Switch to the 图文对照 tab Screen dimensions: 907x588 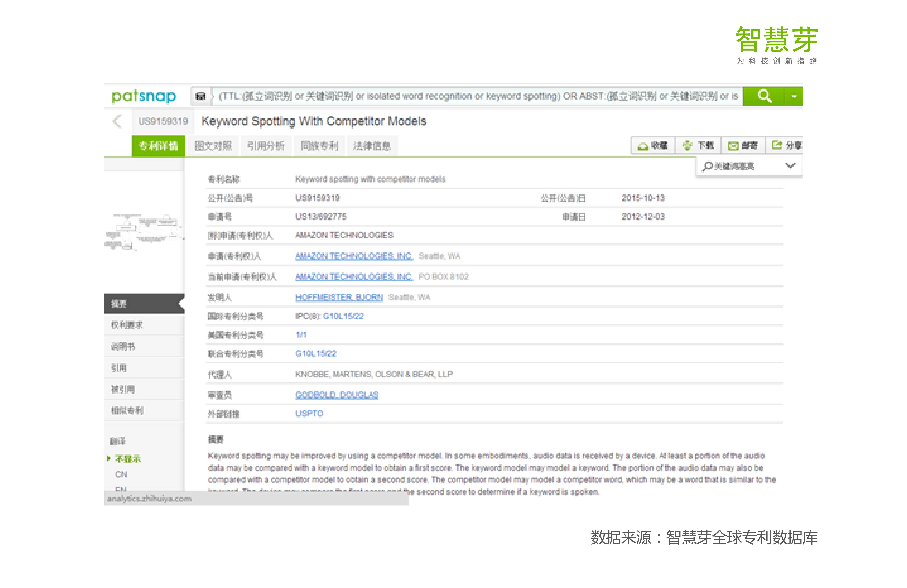213,146
